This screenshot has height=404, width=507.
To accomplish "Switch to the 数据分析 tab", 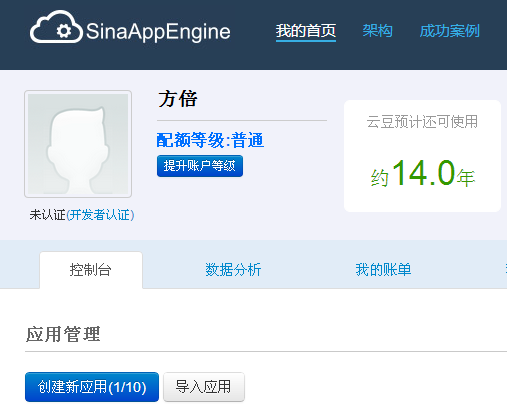I will 233,270.
